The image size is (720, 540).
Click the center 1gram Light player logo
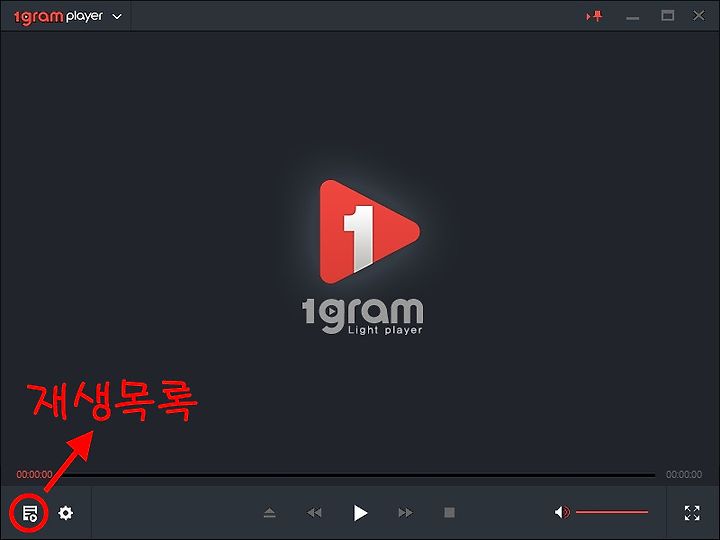[x=363, y=257]
